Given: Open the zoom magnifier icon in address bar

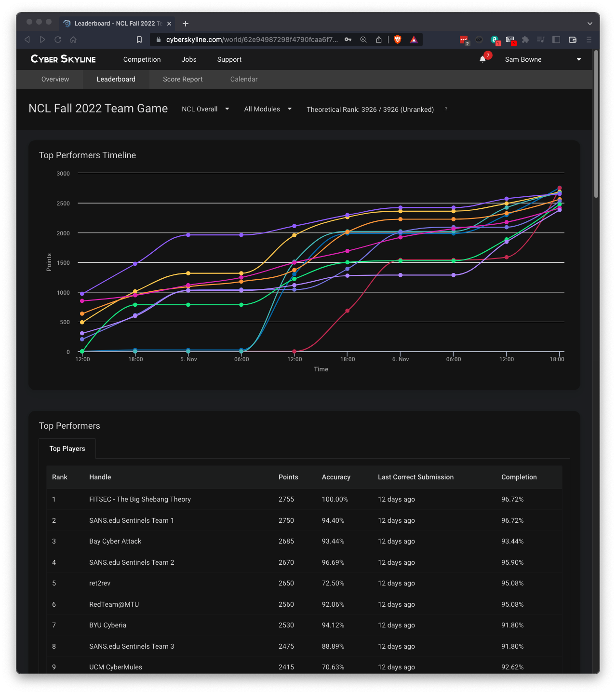Looking at the screenshot, I should [x=363, y=40].
